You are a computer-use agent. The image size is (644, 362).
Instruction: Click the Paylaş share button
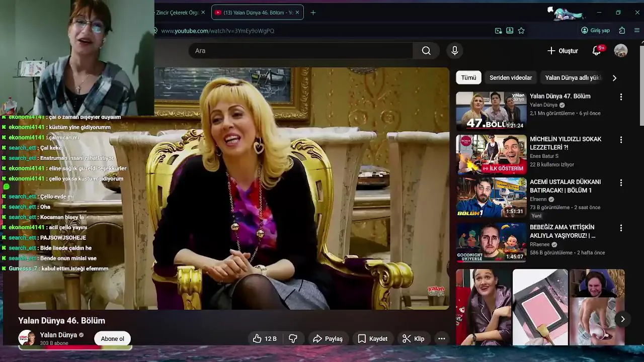coord(328,339)
